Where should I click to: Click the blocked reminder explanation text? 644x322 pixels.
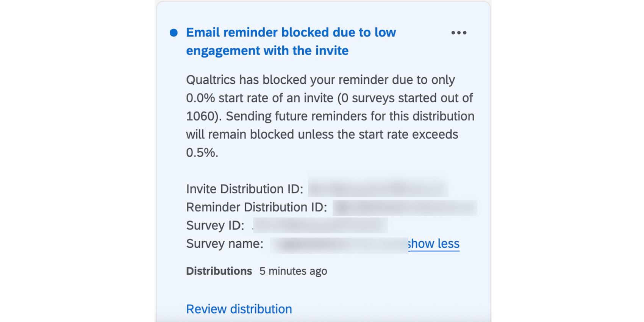click(330, 116)
